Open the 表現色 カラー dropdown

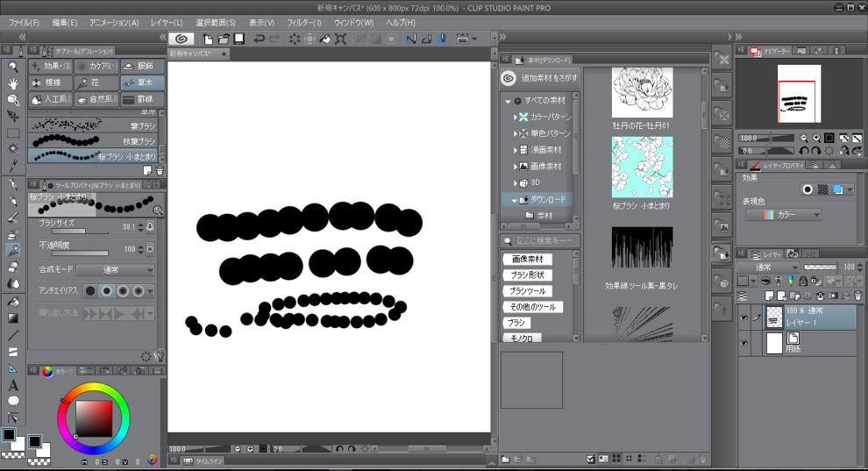(x=783, y=215)
